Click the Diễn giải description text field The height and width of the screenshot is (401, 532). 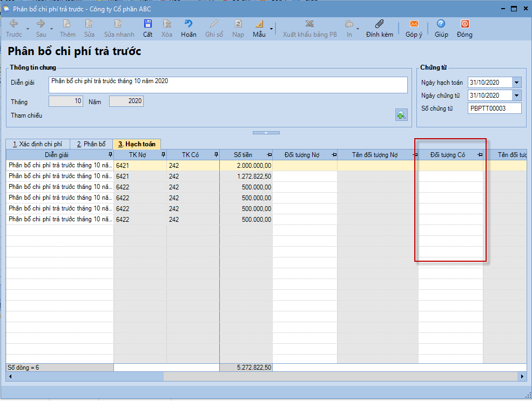coord(228,85)
